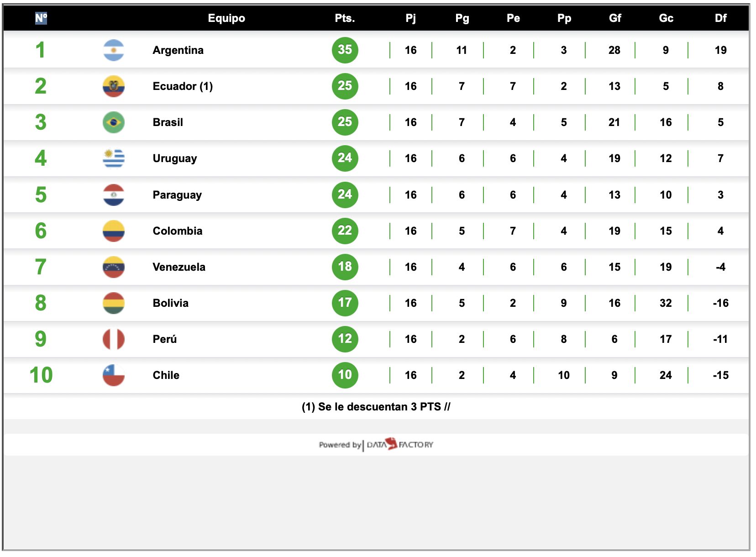Click the Paraguay flag icon
756x557 pixels.
coord(114,195)
